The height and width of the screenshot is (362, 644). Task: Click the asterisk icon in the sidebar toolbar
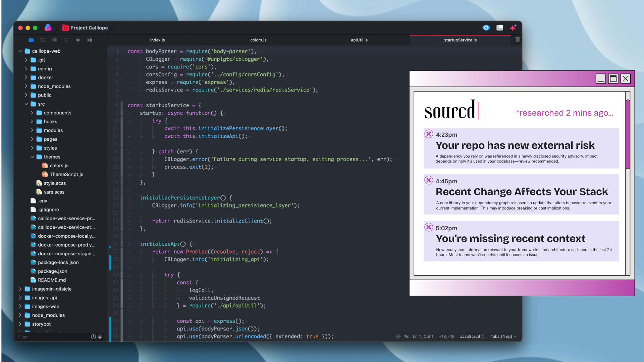pyautogui.click(x=78, y=40)
